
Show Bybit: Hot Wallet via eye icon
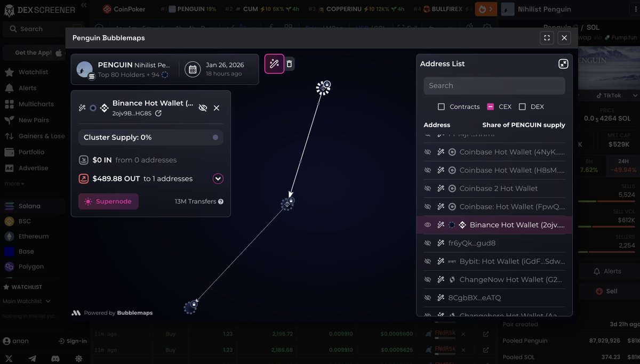coord(428,261)
